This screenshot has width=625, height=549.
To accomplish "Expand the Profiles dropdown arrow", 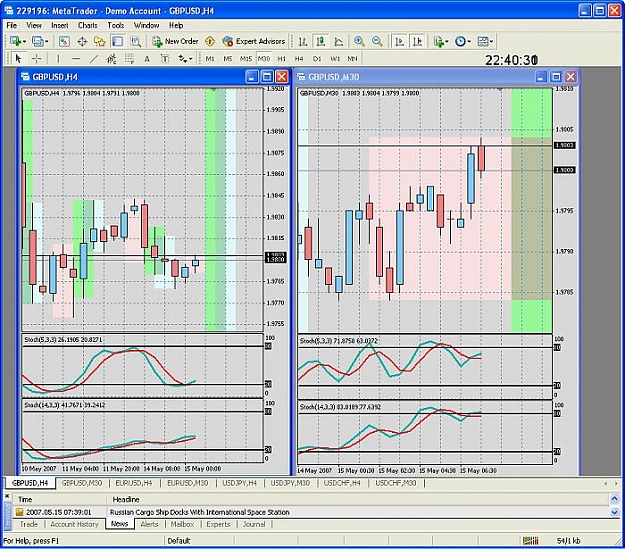I will (47, 41).
